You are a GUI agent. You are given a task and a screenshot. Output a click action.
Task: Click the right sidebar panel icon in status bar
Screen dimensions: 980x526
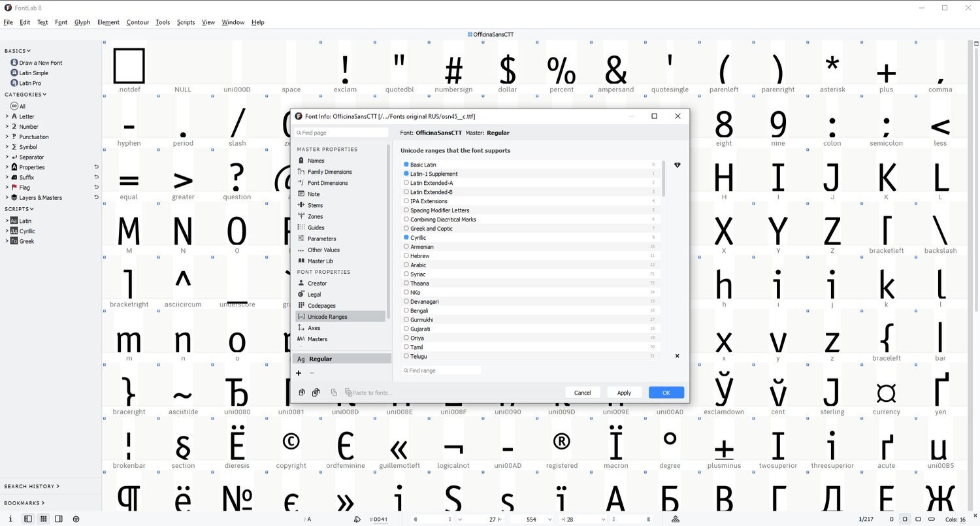pos(59,519)
